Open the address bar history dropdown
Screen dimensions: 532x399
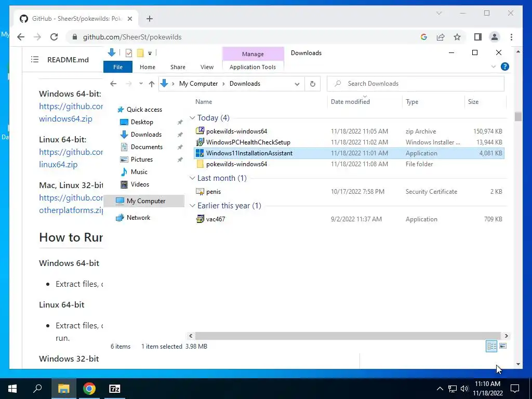[297, 84]
